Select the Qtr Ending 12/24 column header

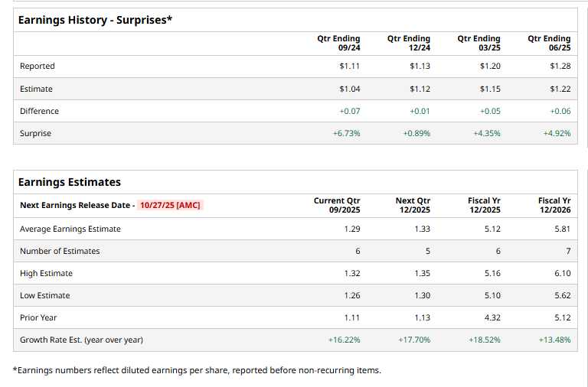(x=409, y=42)
